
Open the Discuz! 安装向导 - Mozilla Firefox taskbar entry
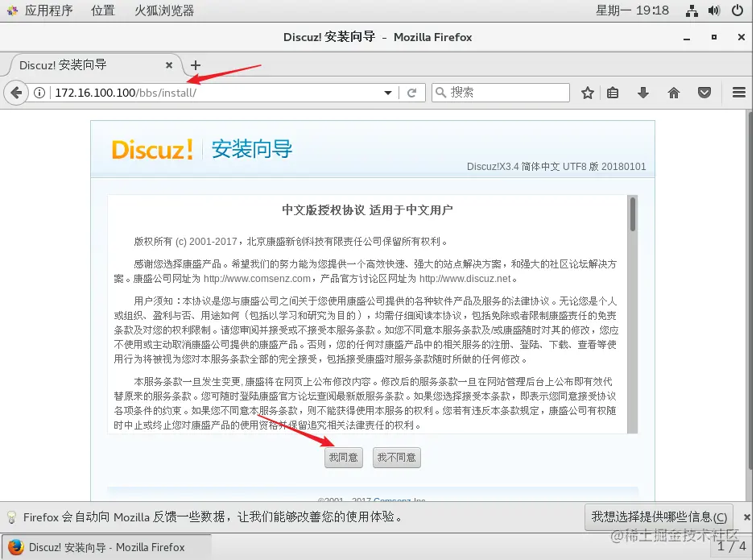tap(106, 547)
